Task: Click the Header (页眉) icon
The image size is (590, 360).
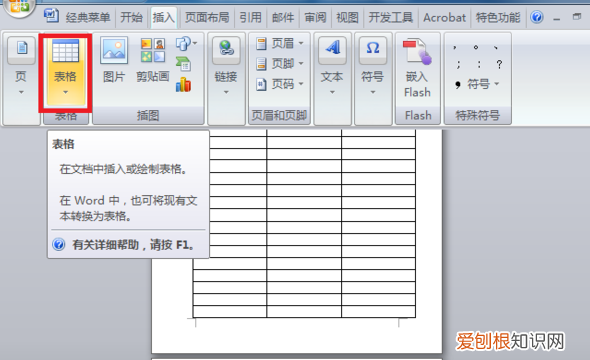Action: (262, 43)
